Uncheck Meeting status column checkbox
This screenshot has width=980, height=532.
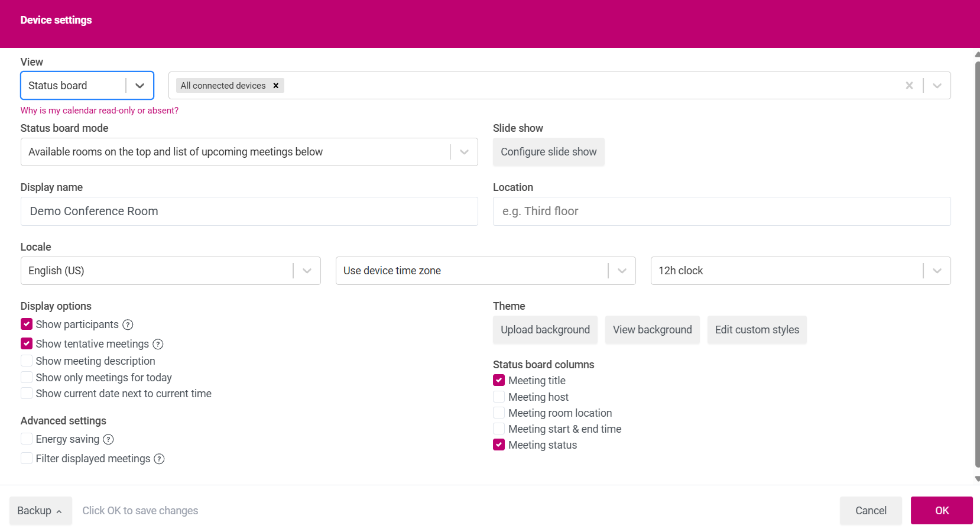(x=499, y=445)
